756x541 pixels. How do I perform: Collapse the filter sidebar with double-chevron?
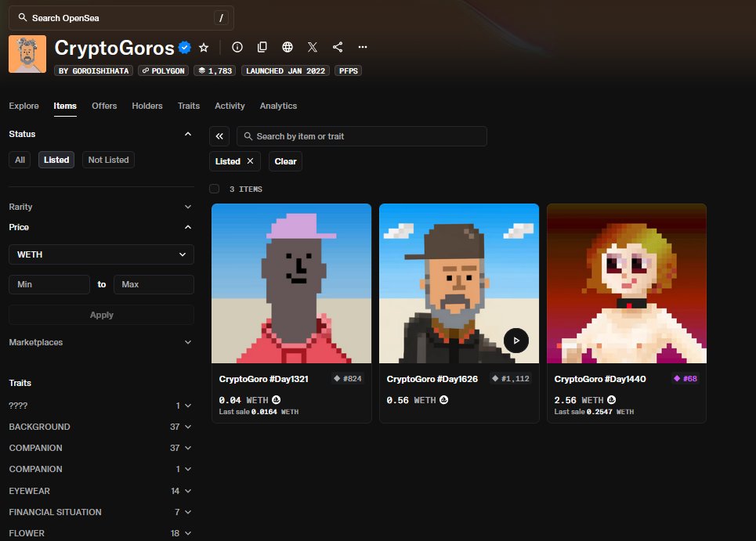219,136
